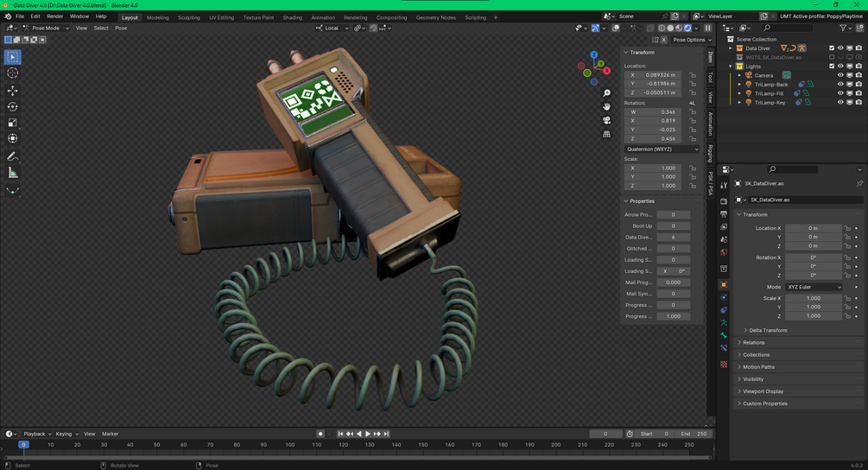Open the timeline Keying menu
This screenshot has height=470, width=868.
[x=67, y=434]
